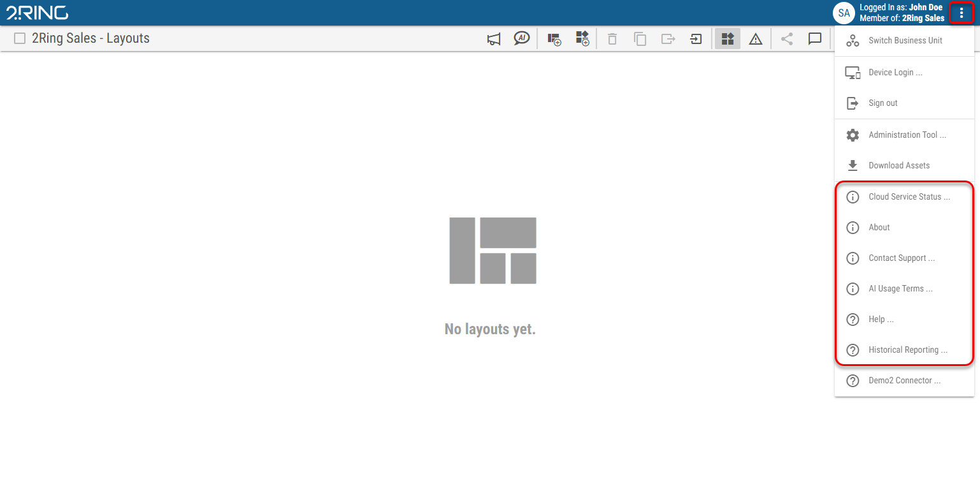Open the feedback comment bubble icon

click(x=815, y=38)
